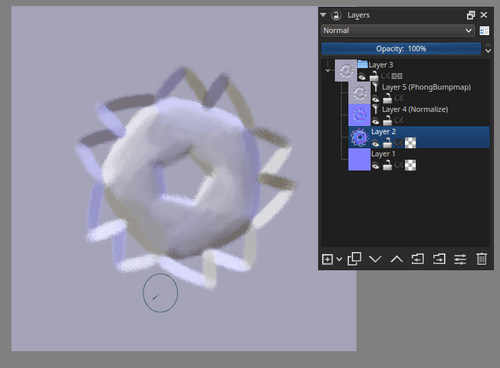Toggle the Layers docker lock icon
Viewport: 500px width, 368px height.
tap(336, 15)
